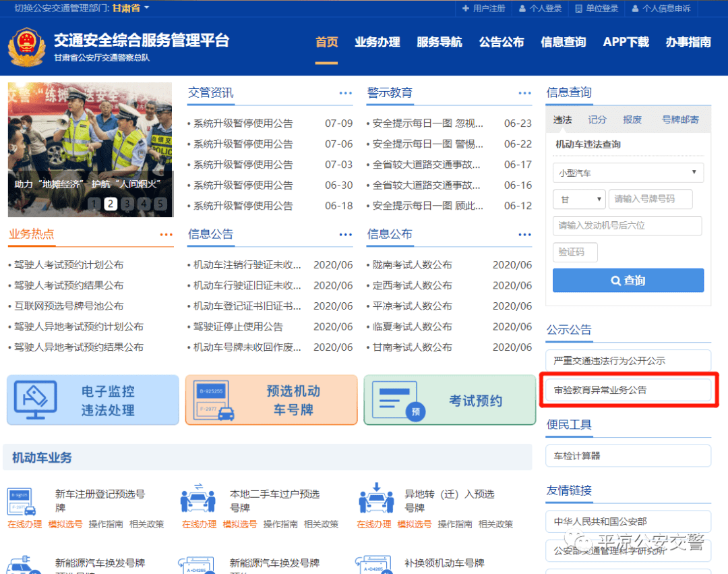728x574 pixels.
Task: Open the 信息查询 nav menu
Action: [563, 42]
